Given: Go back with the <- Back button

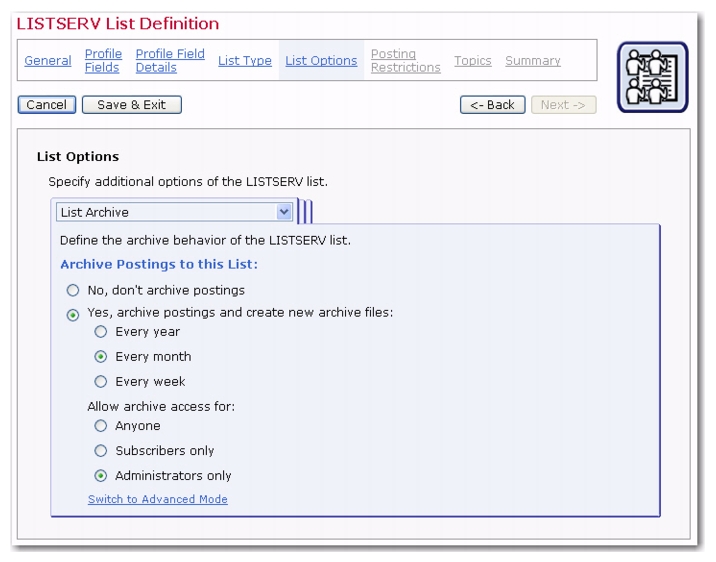Looking at the screenshot, I should click(x=492, y=105).
